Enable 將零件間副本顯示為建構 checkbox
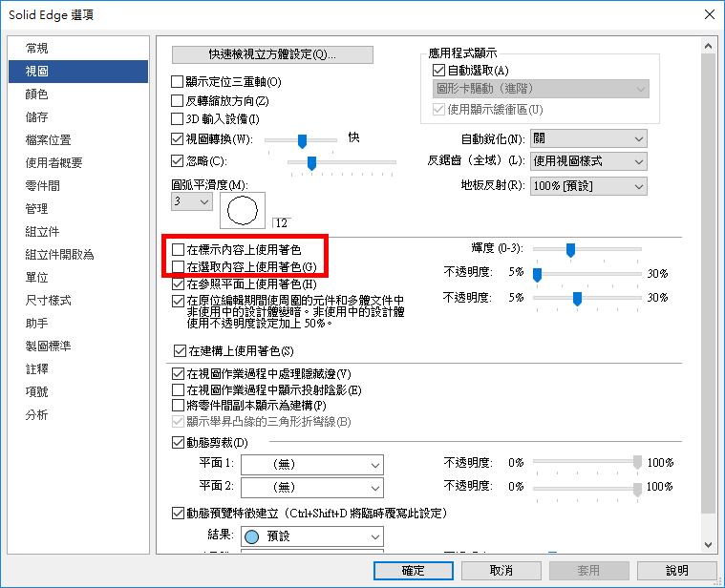The image size is (725, 588). point(178,406)
